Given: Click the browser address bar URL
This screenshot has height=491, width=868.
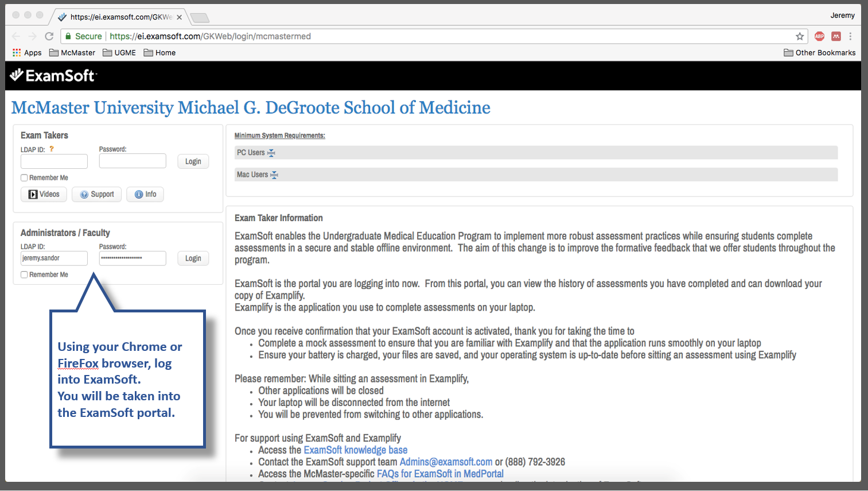Looking at the screenshot, I should tap(210, 36).
